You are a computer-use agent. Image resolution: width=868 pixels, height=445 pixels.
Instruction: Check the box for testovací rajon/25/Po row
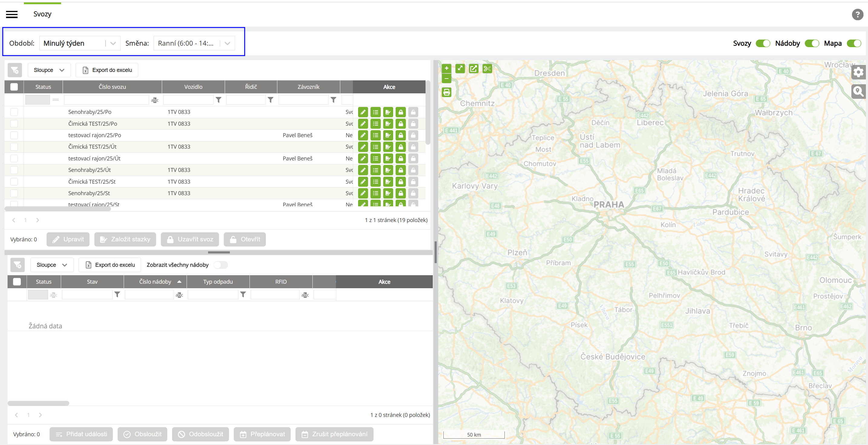14,135
